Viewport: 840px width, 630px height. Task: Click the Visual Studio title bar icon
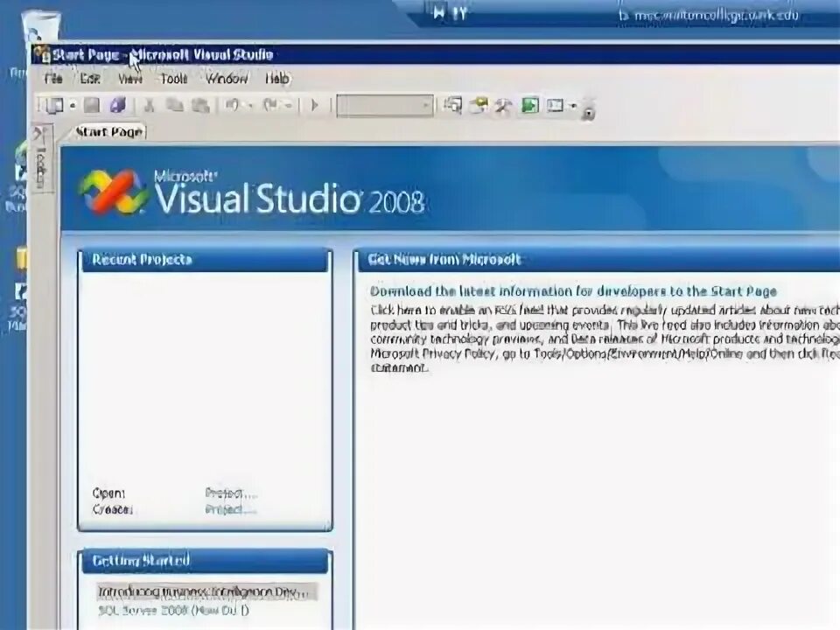pyautogui.click(x=41, y=54)
